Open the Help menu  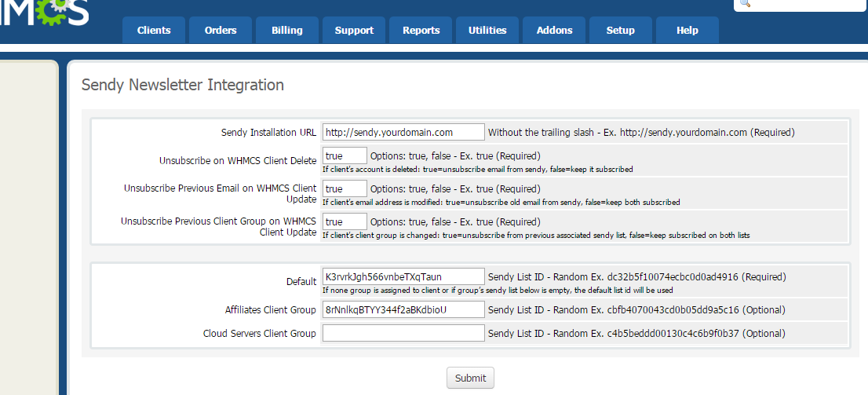pyautogui.click(x=687, y=31)
